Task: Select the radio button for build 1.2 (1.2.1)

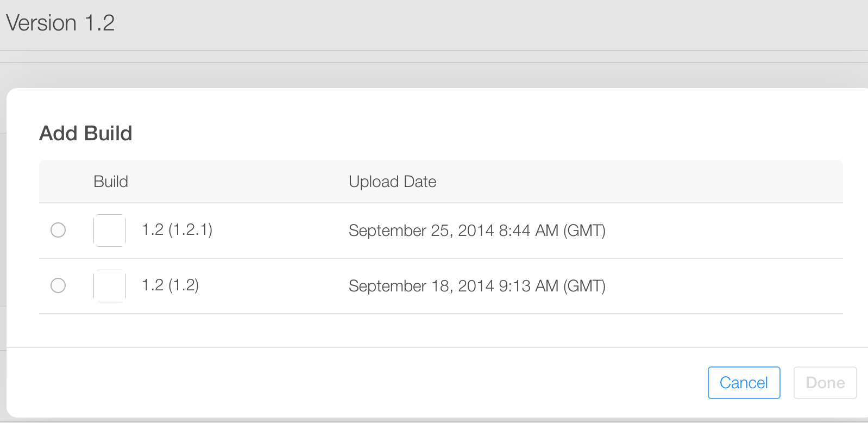Action: pos(58,230)
